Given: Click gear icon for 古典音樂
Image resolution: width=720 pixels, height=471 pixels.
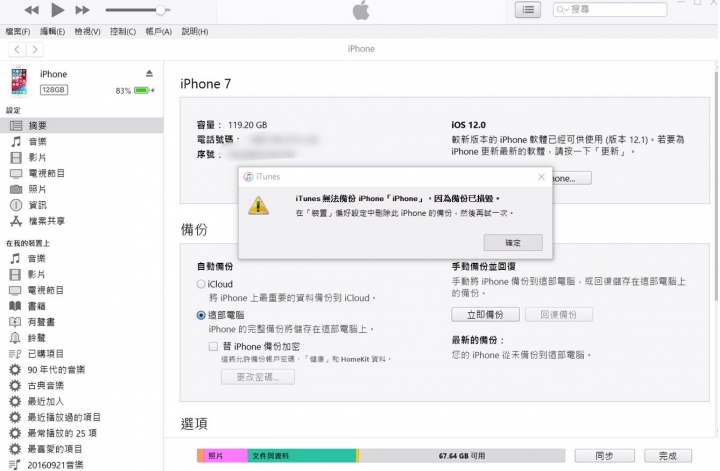Looking at the screenshot, I should (15, 386).
